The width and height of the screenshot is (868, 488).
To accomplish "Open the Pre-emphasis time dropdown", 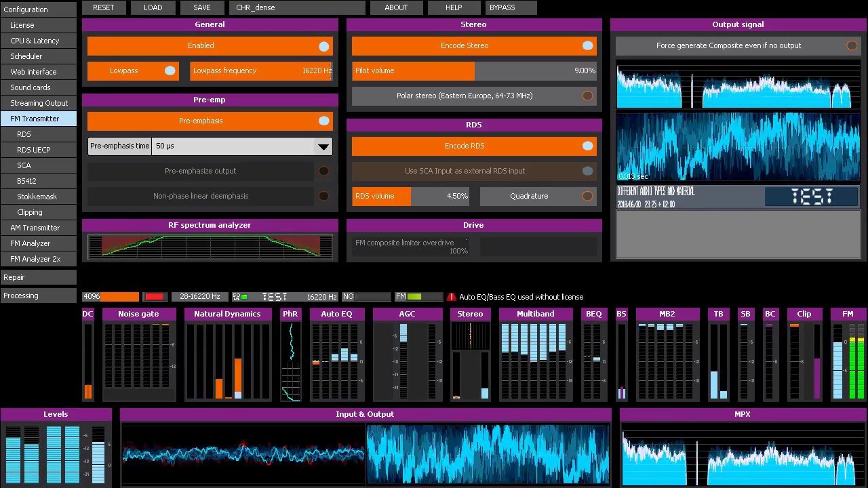I will (323, 146).
